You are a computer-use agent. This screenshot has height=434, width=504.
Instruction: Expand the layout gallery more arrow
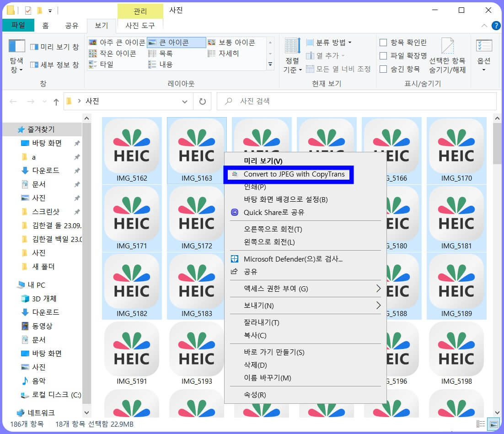270,64
